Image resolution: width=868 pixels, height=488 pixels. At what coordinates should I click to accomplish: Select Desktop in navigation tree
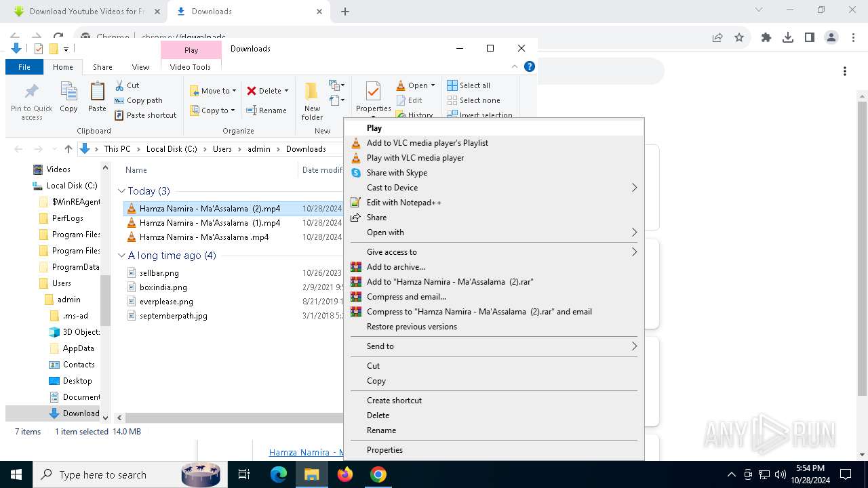(77, 381)
